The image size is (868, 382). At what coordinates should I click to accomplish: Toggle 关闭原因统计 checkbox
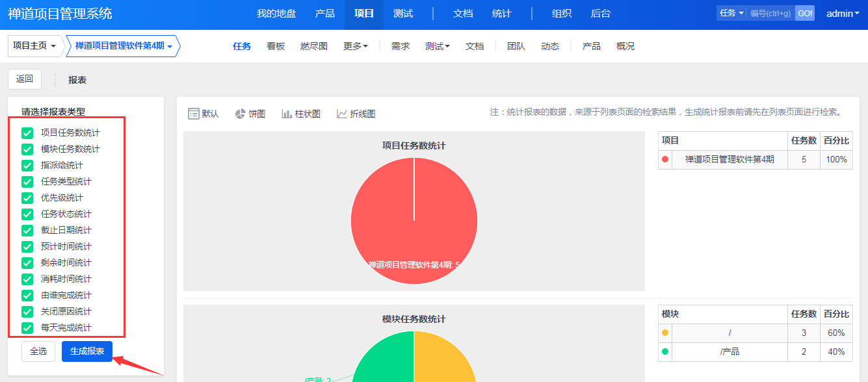click(27, 311)
